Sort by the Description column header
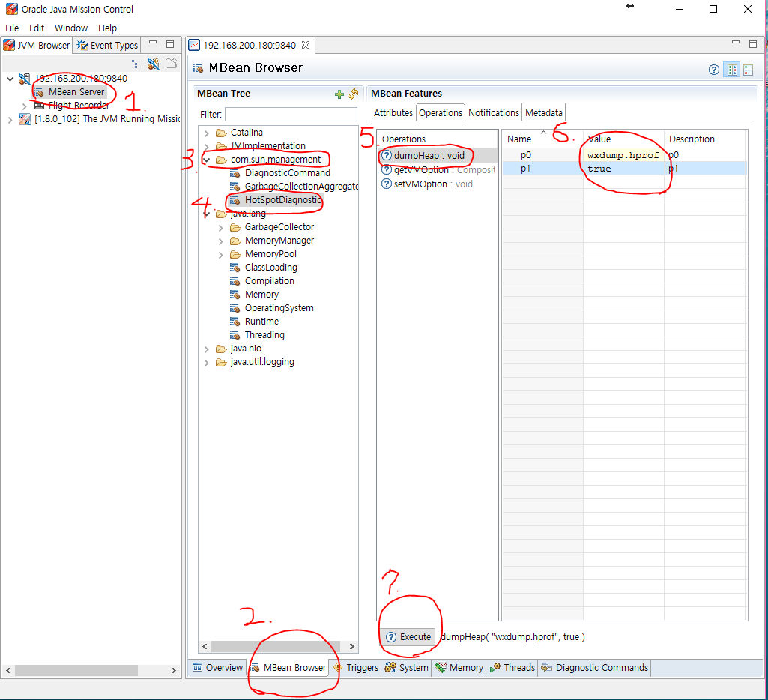 pos(705,139)
